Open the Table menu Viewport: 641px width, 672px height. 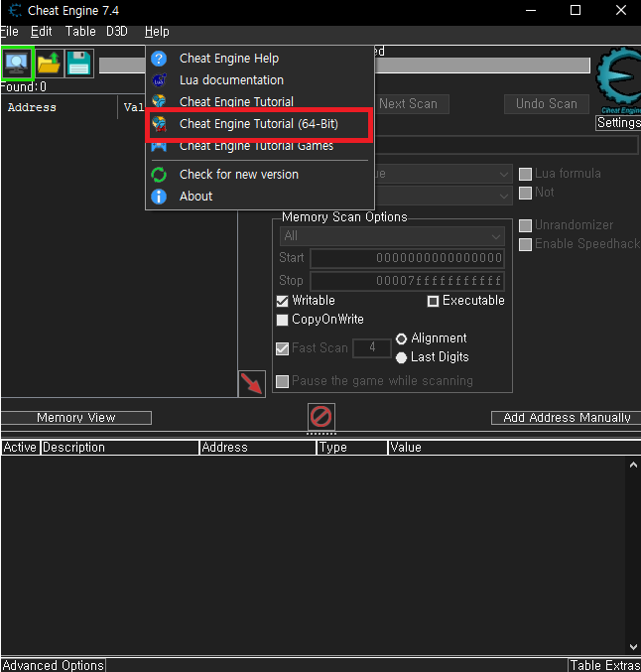80,32
